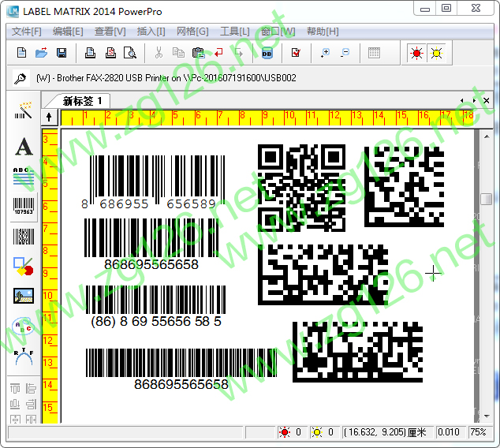The height and width of the screenshot is (448, 500).
Task: Open the 窗口[W] menu
Action: pos(278,32)
